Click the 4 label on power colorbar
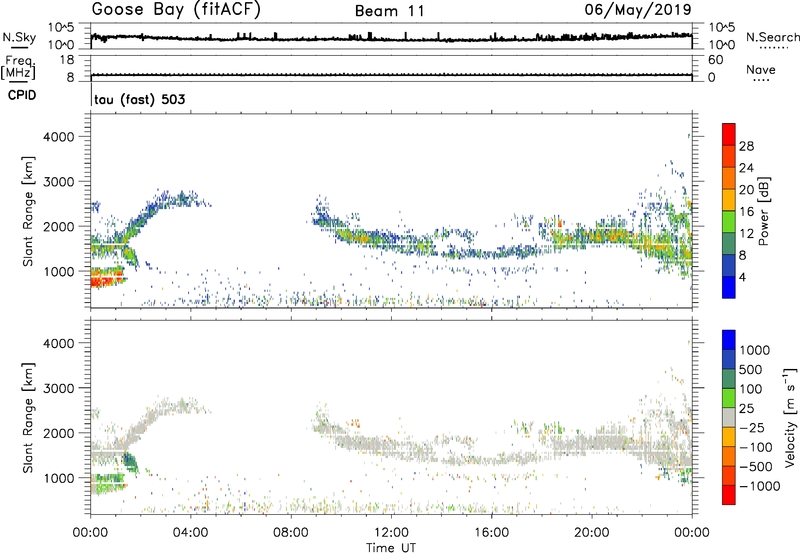 [x=742, y=277]
